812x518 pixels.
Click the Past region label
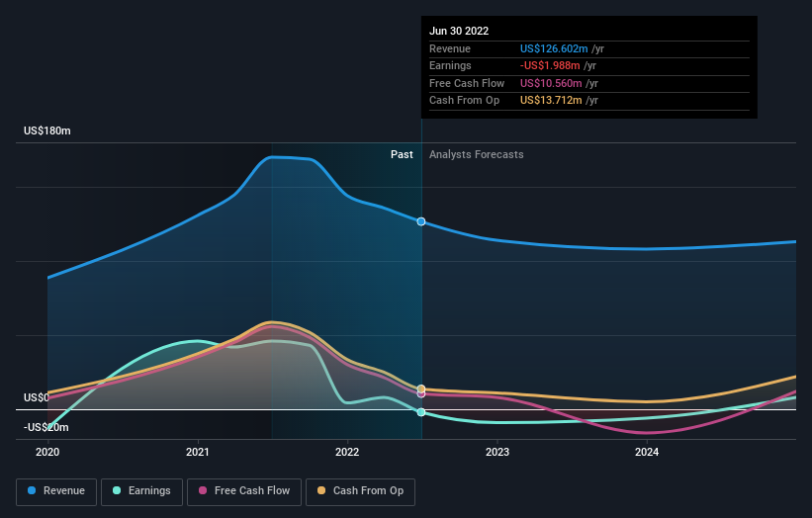402,154
